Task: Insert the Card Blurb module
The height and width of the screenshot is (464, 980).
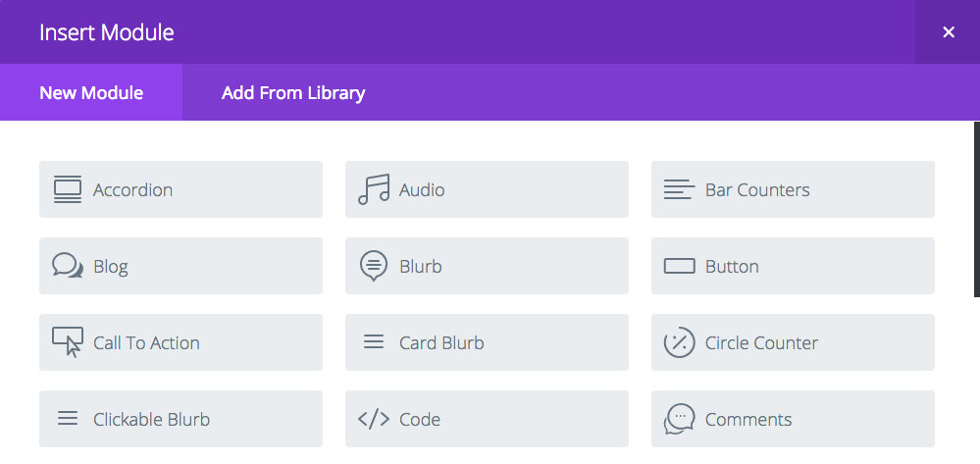Action: tap(487, 342)
